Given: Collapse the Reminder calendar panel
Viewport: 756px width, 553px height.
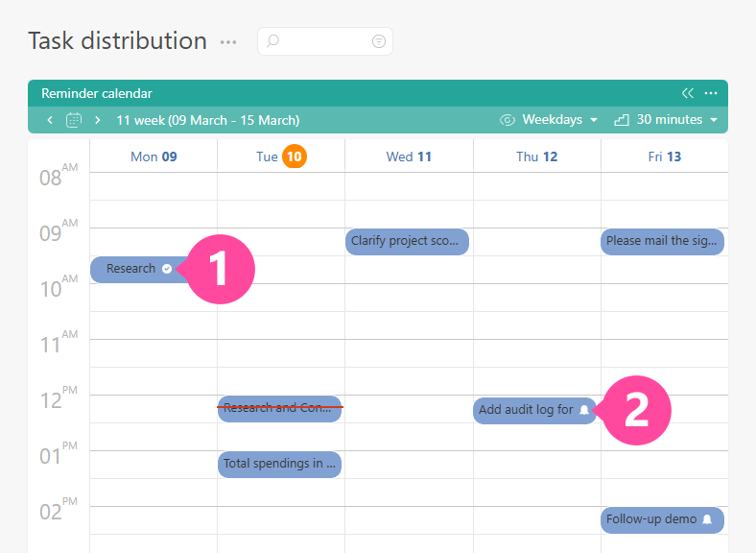Looking at the screenshot, I should tap(687, 93).
